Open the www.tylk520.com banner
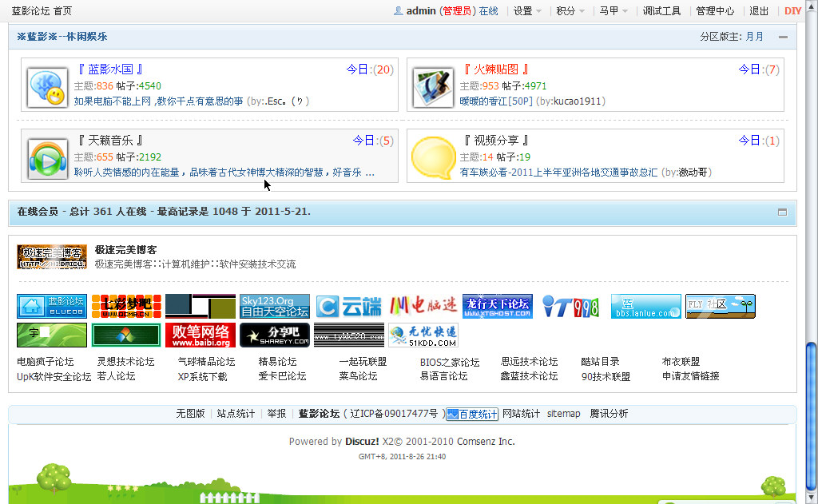This screenshot has height=504, width=818. pyautogui.click(x=349, y=335)
